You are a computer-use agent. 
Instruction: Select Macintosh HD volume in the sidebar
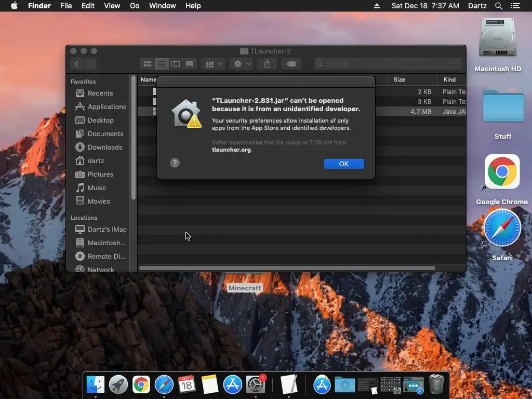click(x=100, y=243)
